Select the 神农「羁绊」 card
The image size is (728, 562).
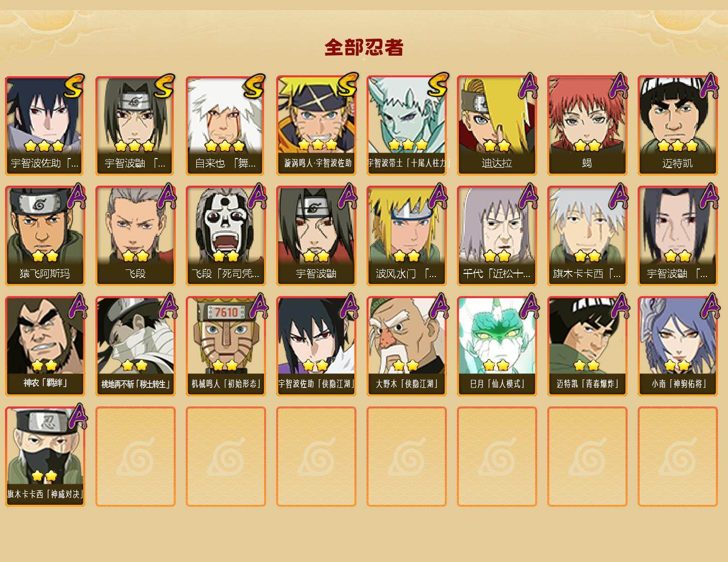click(45, 346)
